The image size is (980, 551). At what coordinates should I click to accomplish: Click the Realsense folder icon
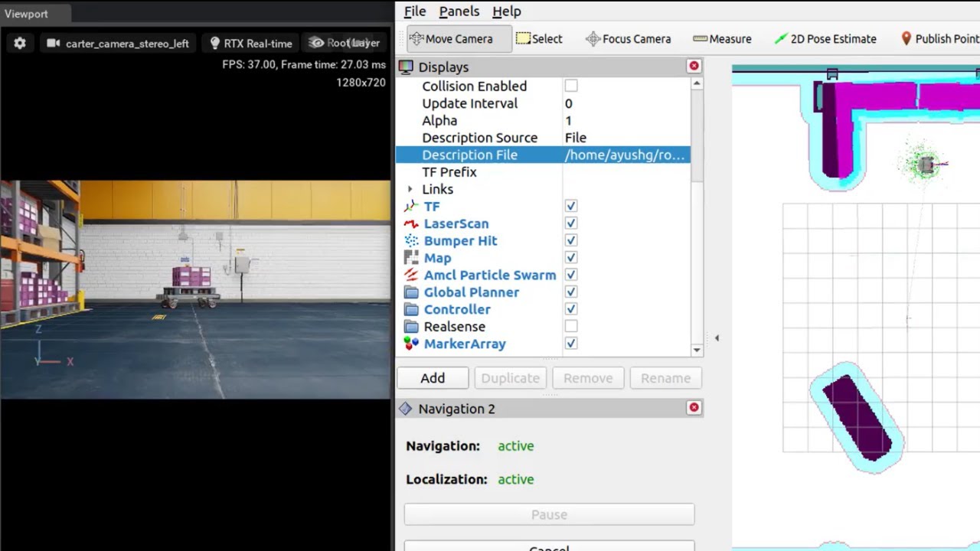pyautogui.click(x=411, y=327)
